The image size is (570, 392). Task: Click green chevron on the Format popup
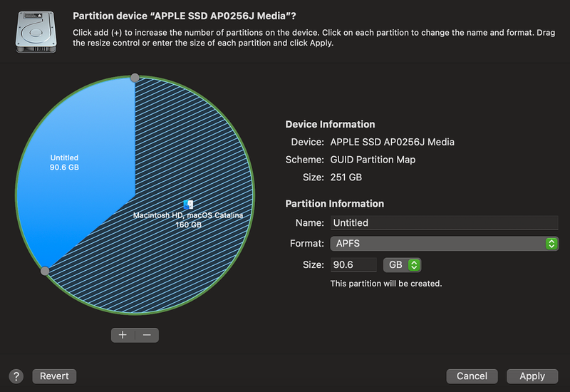[x=551, y=244]
